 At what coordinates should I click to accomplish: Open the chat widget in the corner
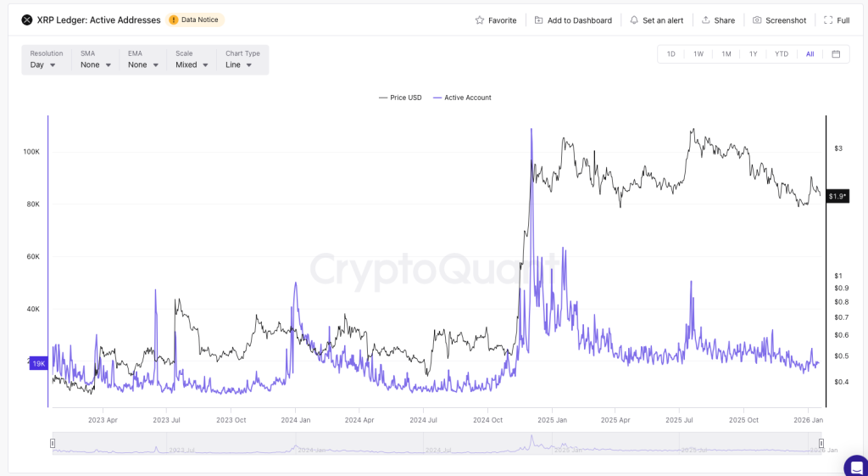(x=855, y=466)
